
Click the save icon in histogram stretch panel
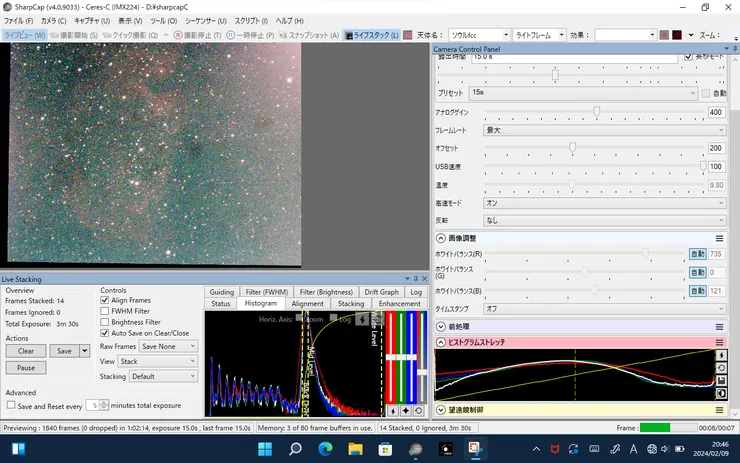[x=722, y=380]
